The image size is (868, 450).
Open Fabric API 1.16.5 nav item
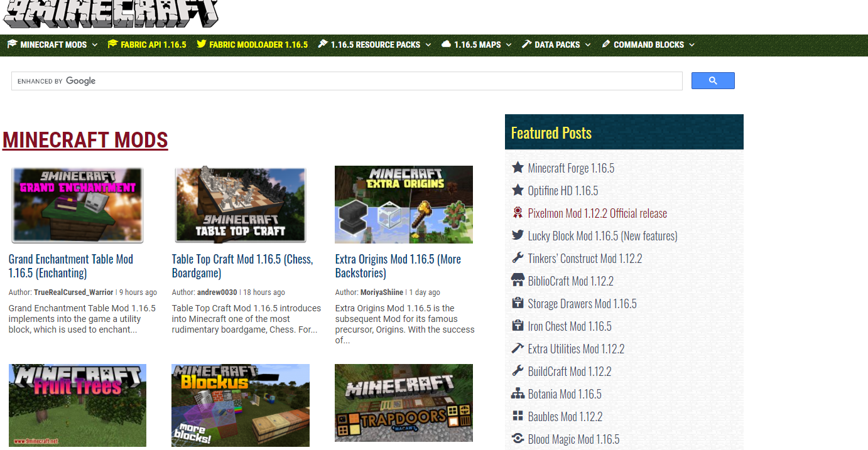tap(153, 45)
